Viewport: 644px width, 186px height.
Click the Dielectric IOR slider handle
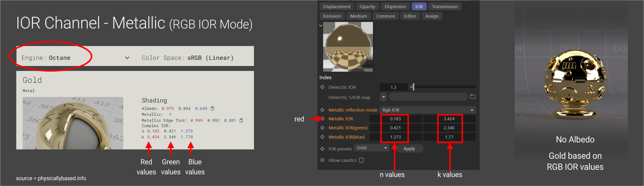(413, 87)
